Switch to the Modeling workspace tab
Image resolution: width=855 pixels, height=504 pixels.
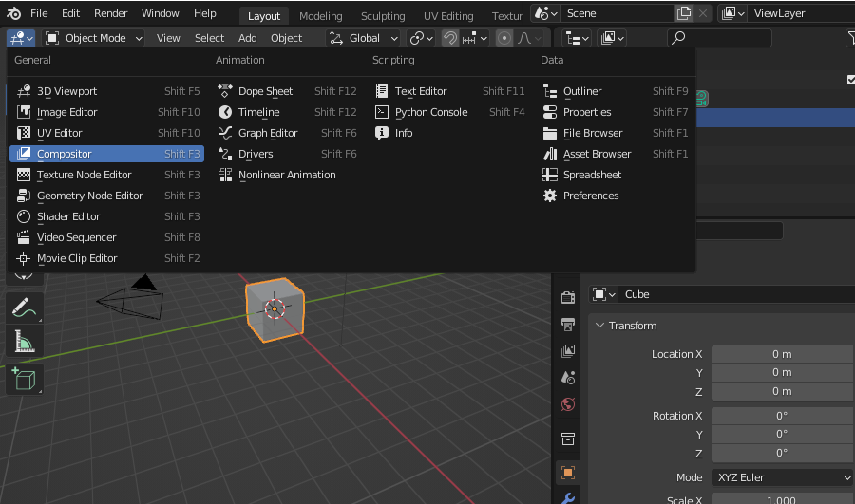click(321, 16)
